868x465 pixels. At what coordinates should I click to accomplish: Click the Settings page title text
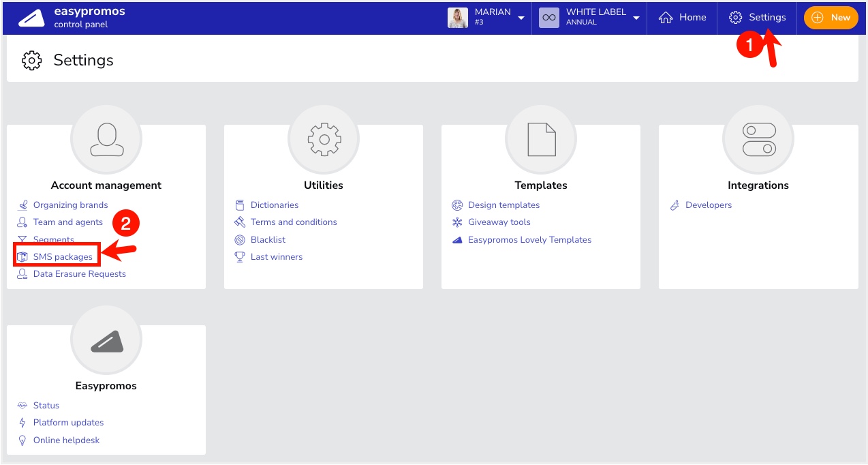pyautogui.click(x=83, y=60)
